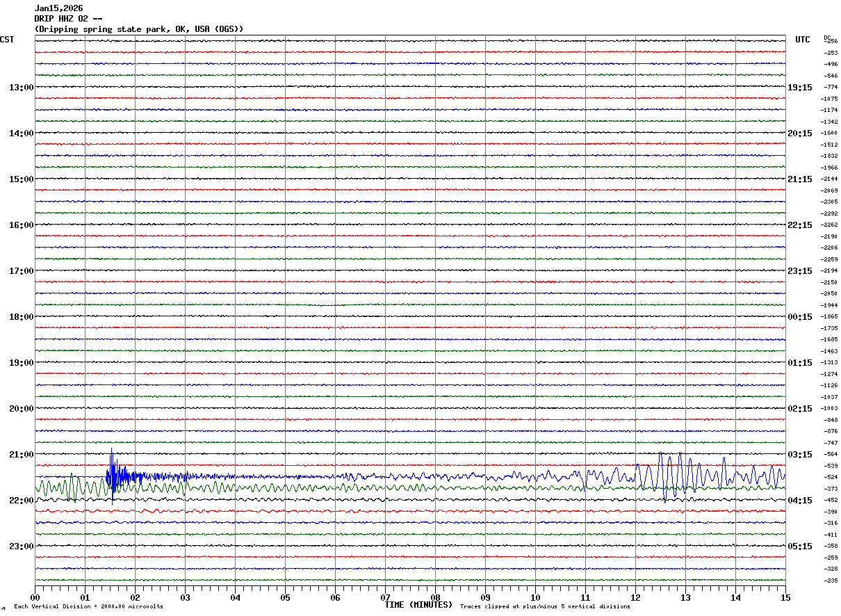
Task: Click the UTC timezone header
Action: tap(803, 40)
